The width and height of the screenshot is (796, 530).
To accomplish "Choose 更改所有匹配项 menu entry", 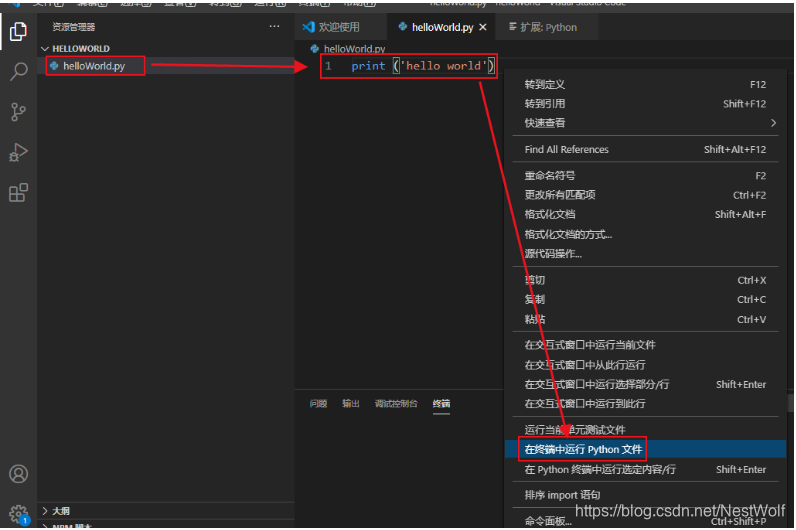I will pyautogui.click(x=645, y=195).
